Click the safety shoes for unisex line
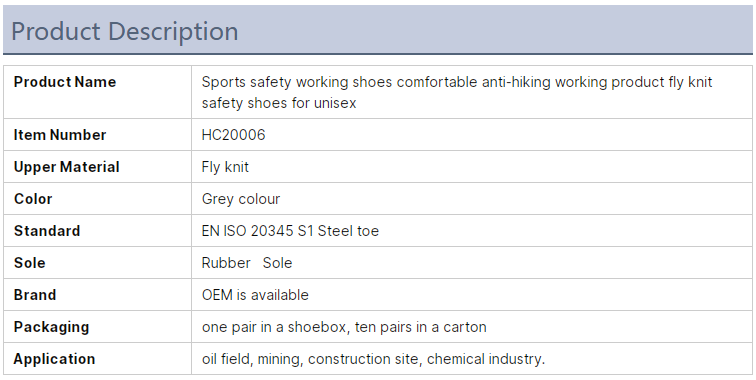 [x=279, y=103]
